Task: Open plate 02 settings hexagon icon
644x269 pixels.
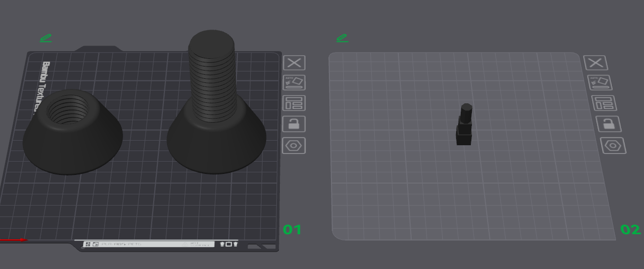Action: (613, 145)
